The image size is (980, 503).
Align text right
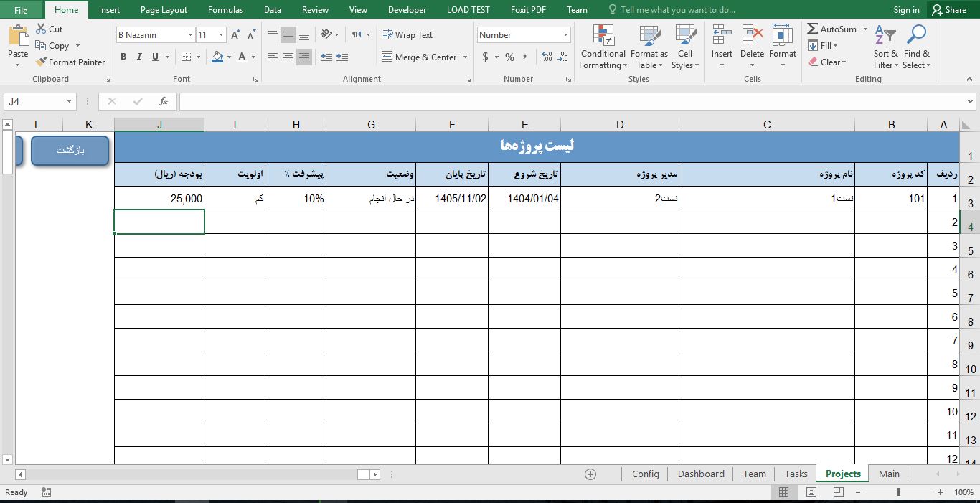tap(304, 57)
